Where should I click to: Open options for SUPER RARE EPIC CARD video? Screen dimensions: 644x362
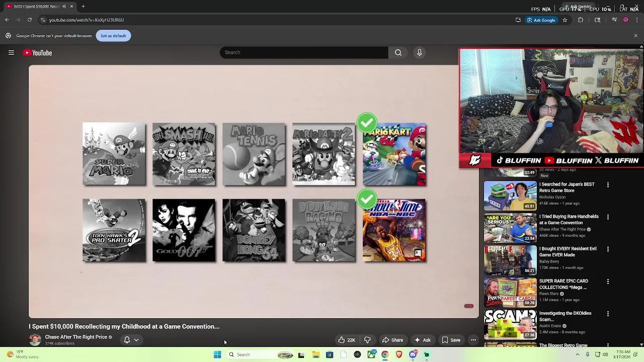pyautogui.click(x=608, y=282)
